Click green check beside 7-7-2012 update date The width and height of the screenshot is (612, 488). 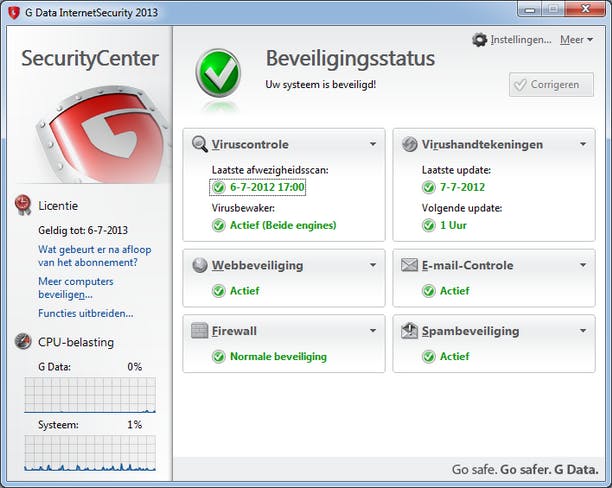pyautogui.click(x=429, y=187)
